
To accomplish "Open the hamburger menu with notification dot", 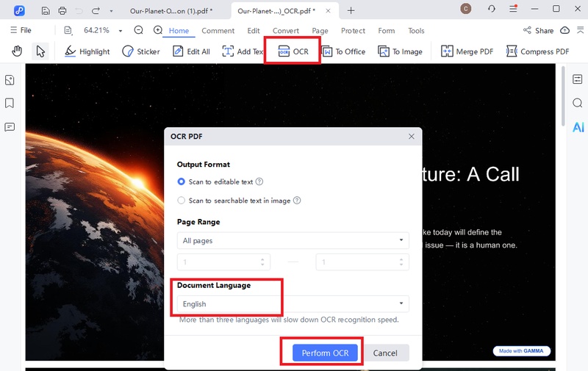I will click(513, 9).
